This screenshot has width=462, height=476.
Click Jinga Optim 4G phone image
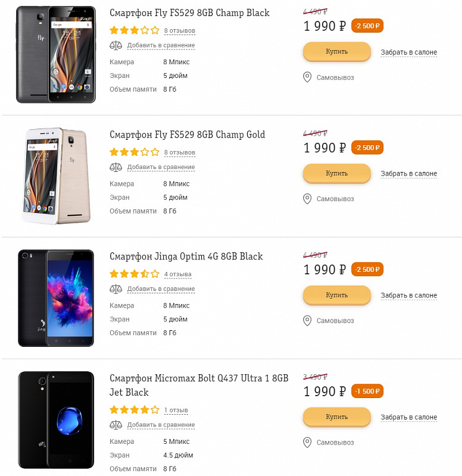click(55, 298)
